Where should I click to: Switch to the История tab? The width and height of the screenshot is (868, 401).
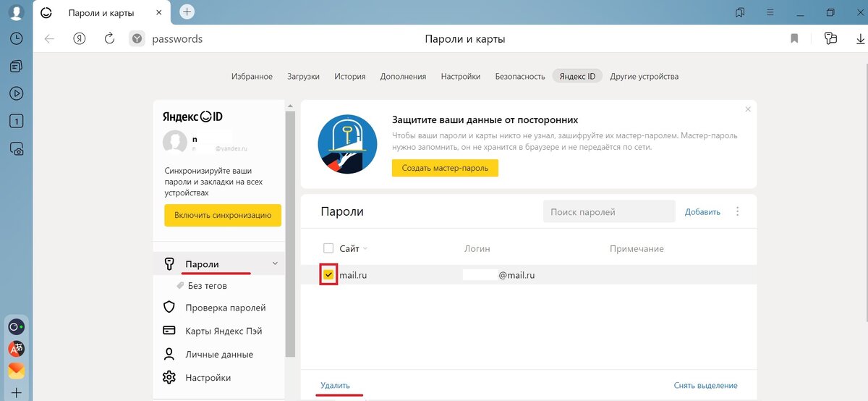pyautogui.click(x=350, y=76)
